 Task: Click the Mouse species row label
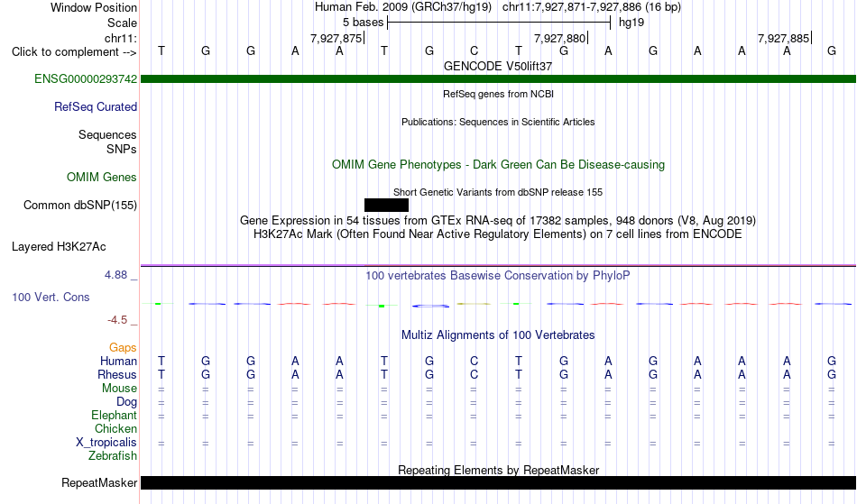(x=119, y=389)
